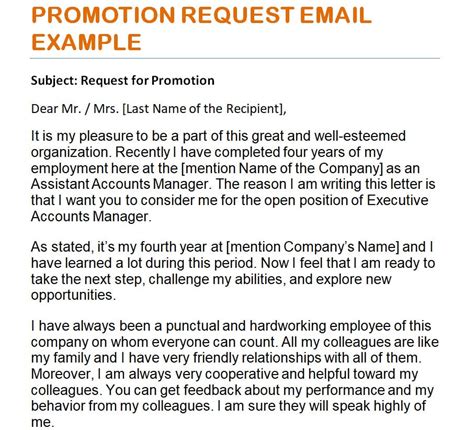Click the final word 'me.' at the bottom
Viewport: 474px width, 430px height.
coord(42,423)
